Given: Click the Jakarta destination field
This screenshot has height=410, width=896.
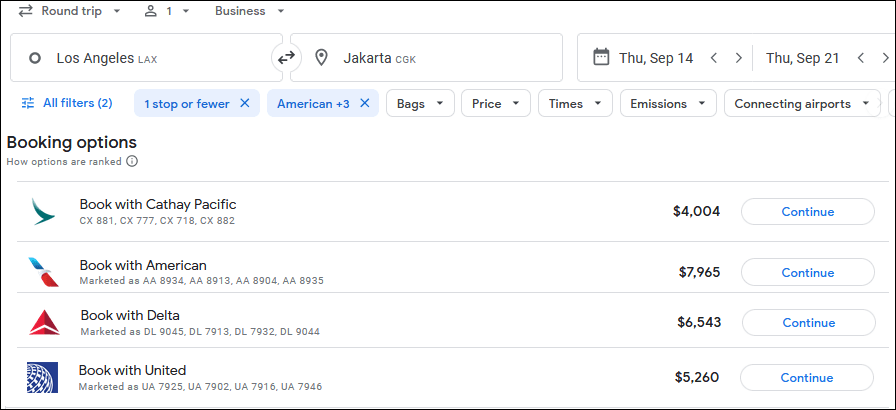Looking at the screenshot, I should point(426,58).
